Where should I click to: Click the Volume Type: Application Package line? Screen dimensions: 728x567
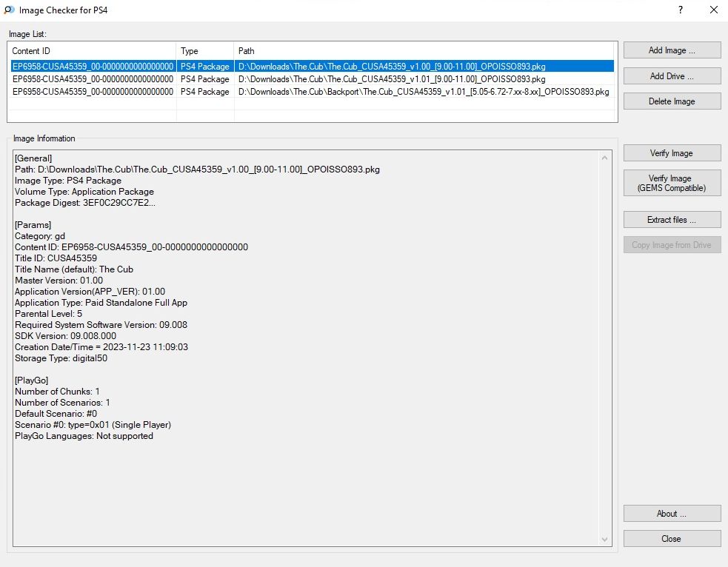click(84, 192)
